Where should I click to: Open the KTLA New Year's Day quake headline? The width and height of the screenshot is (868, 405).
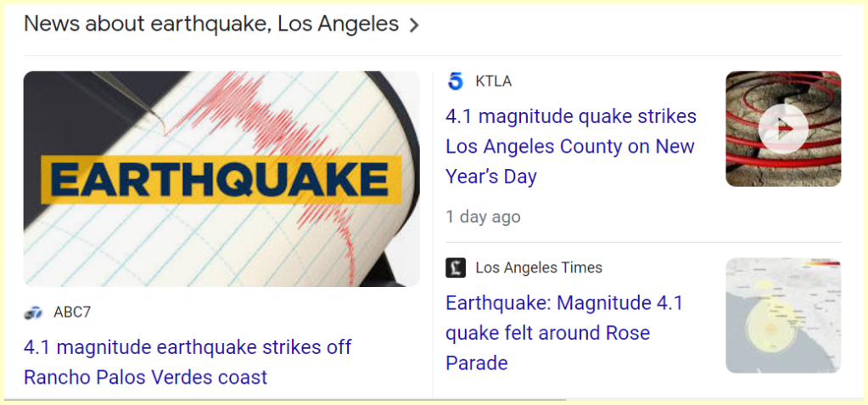pyautogui.click(x=570, y=146)
